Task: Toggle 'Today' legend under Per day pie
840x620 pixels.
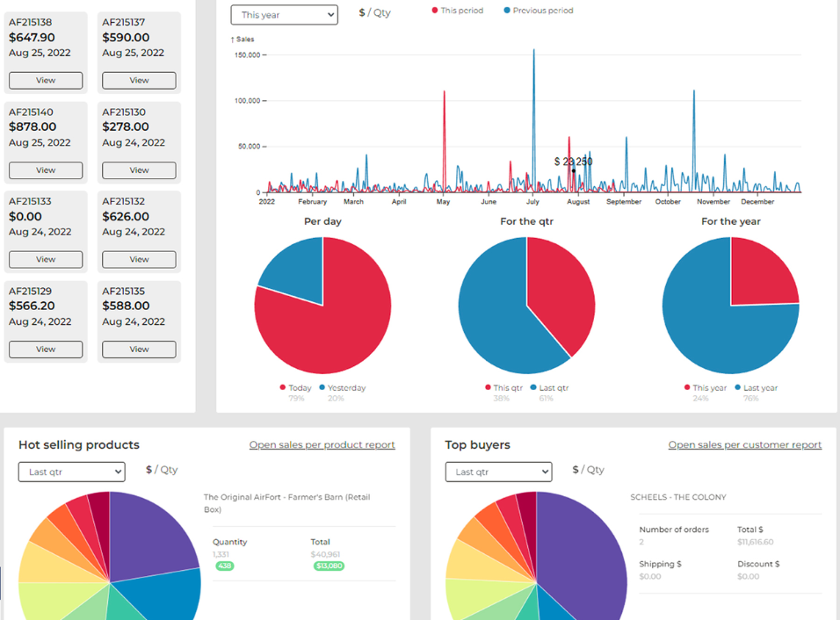Action: (293, 387)
